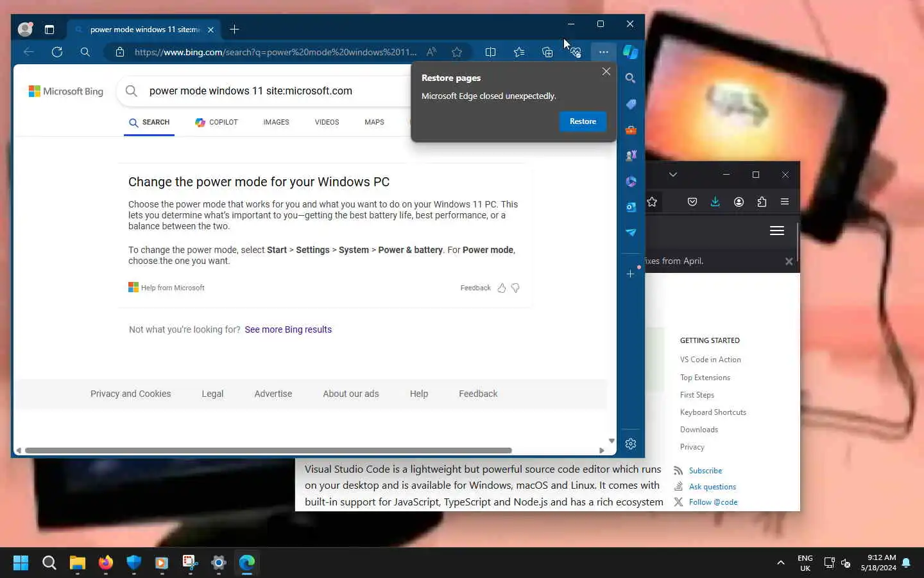Click the toolbar search icon beside Refresh
The height and width of the screenshot is (578, 924).
point(85,52)
